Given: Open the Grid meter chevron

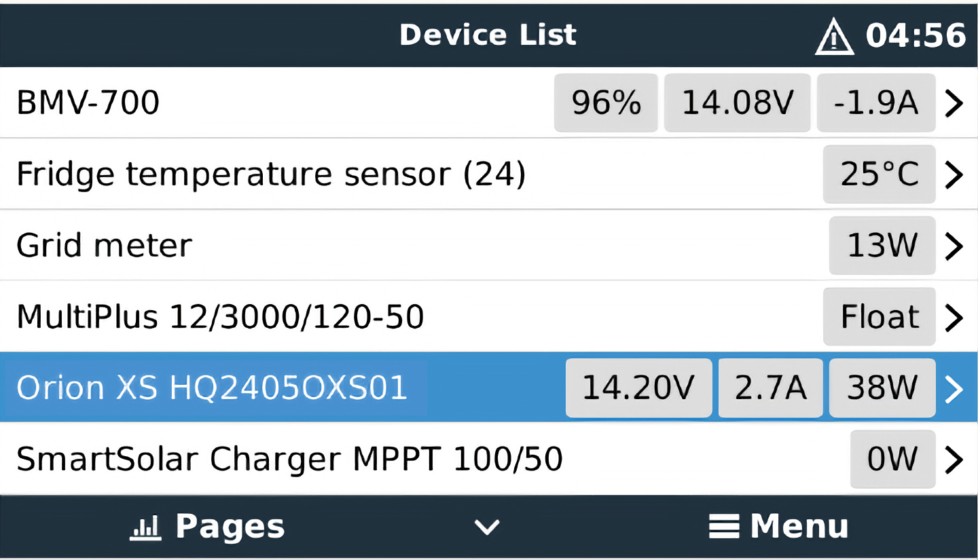Looking at the screenshot, I should pos(954,245).
